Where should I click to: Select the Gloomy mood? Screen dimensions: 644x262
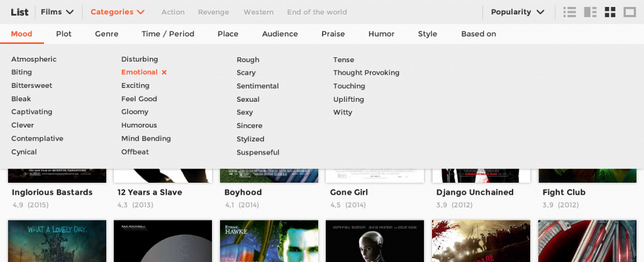tap(135, 112)
